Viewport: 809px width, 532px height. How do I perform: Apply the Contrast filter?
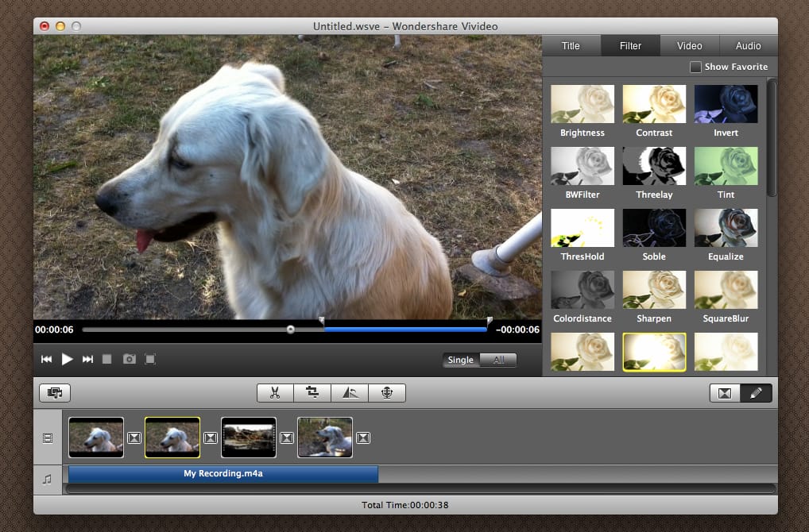tap(654, 104)
